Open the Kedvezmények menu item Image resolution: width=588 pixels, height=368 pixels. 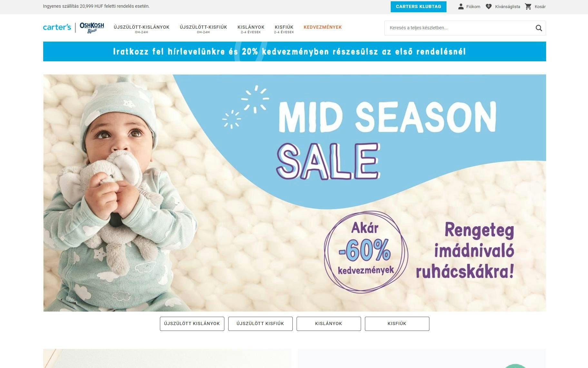[x=323, y=27]
